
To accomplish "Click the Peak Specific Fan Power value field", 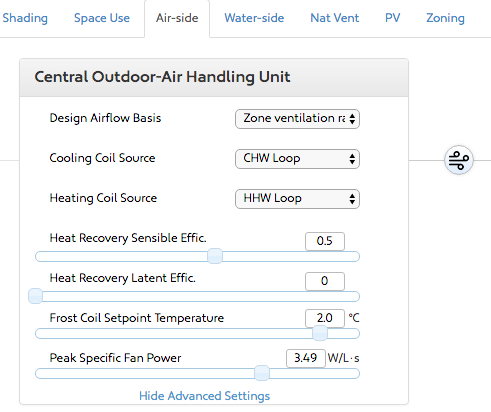I will click(306, 358).
